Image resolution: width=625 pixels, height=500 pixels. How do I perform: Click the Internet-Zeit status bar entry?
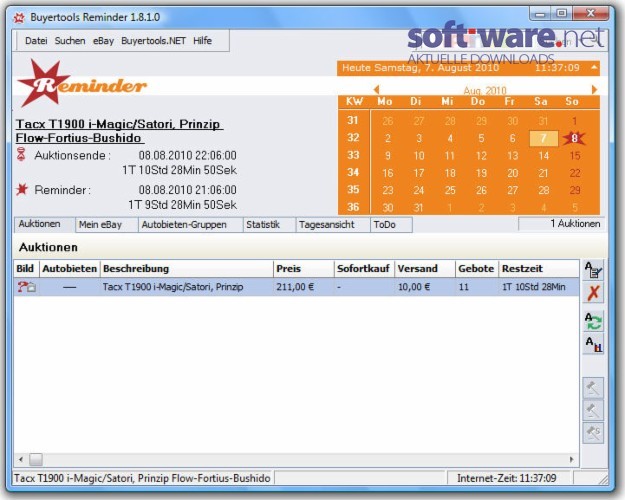click(506, 478)
